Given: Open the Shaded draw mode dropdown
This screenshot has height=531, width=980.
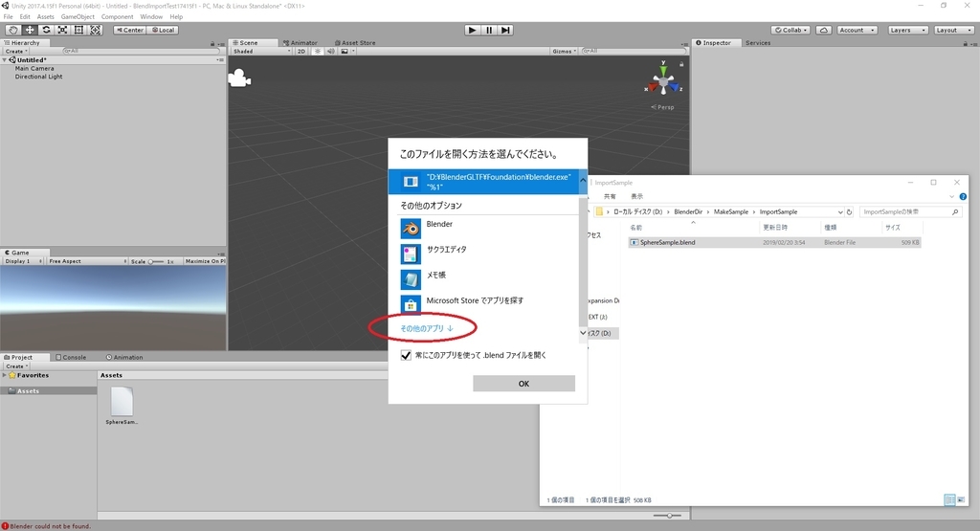Looking at the screenshot, I should pyautogui.click(x=261, y=52).
